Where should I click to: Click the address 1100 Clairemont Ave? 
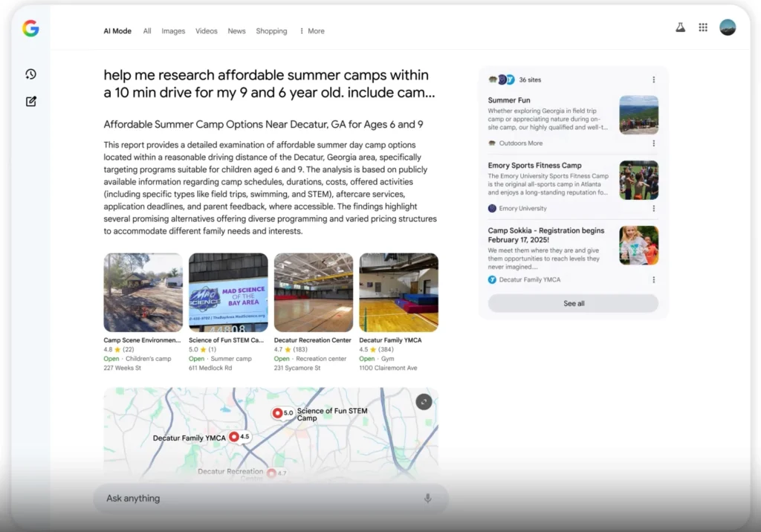click(x=388, y=368)
